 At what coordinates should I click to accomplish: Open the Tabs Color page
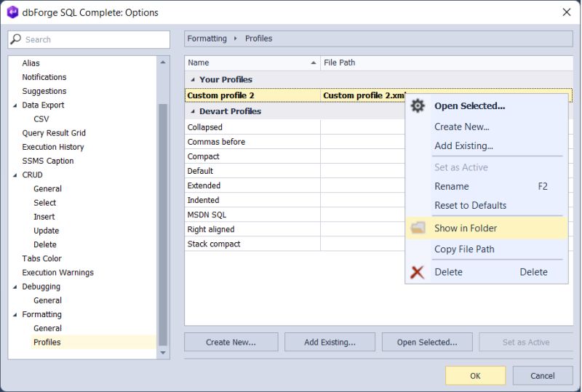click(x=42, y=259)
